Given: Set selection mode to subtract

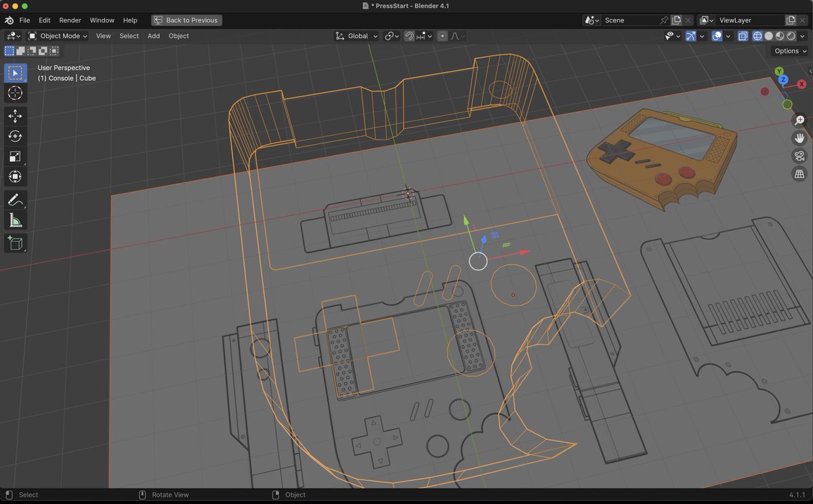Looking at the screenshot, I should click(32, 51).
